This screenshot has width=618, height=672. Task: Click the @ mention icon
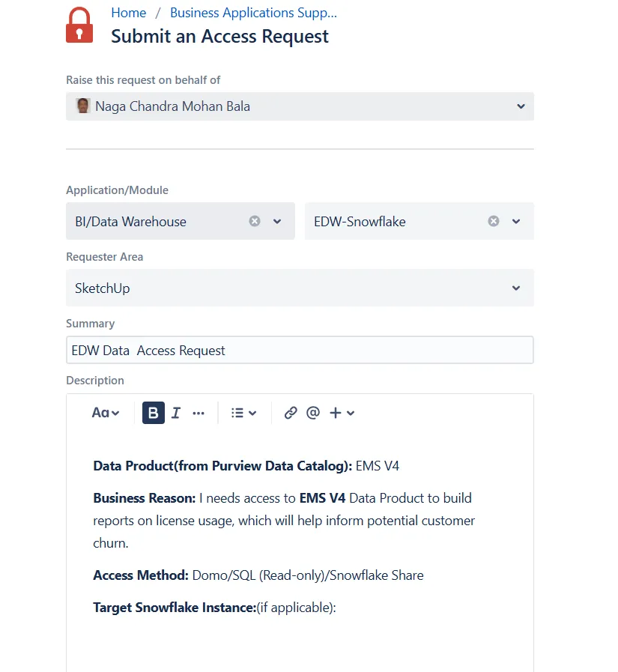(x=313, y=413)
